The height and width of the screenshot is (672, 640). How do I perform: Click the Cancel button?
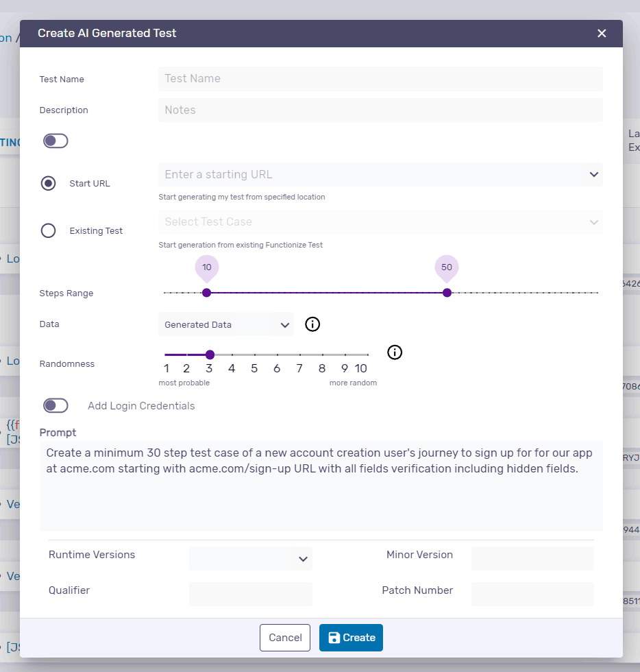click(x=285, y=637)
